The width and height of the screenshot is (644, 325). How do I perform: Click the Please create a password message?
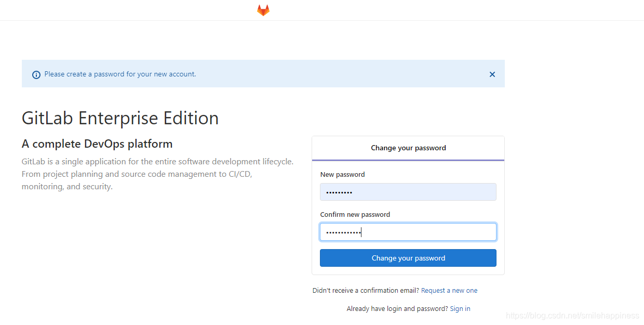coord(120,74)
